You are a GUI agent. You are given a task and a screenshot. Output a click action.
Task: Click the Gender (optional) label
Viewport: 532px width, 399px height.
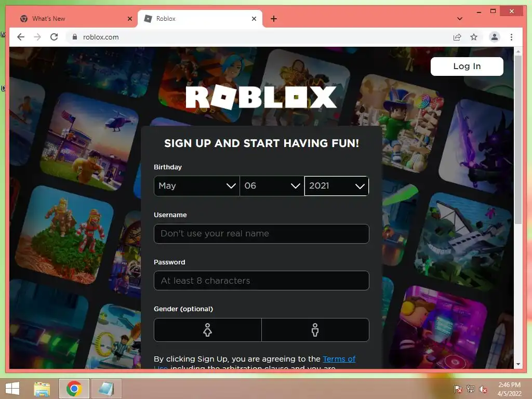tap(183, 309)
